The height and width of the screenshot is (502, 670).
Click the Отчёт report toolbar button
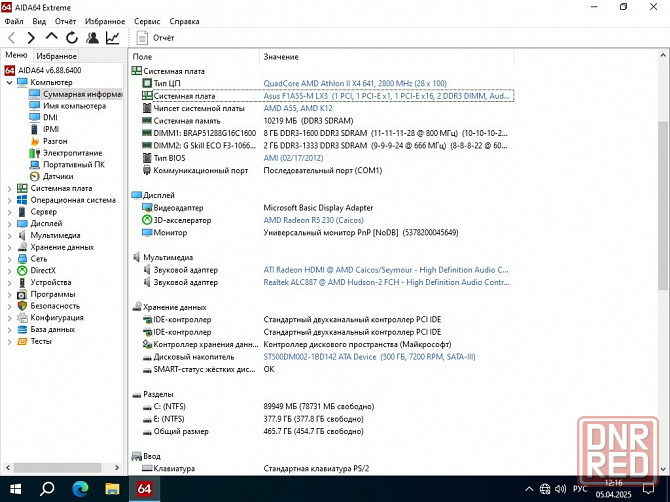[156, 38]
